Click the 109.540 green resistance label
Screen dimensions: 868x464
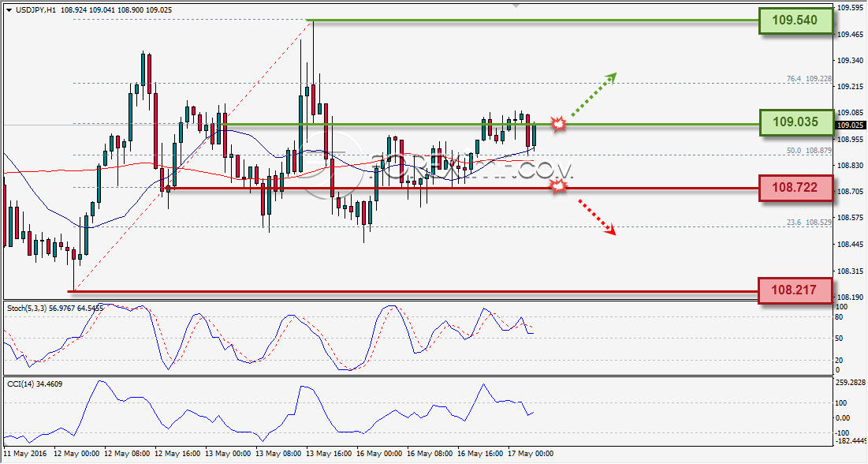tap(795, 21)
